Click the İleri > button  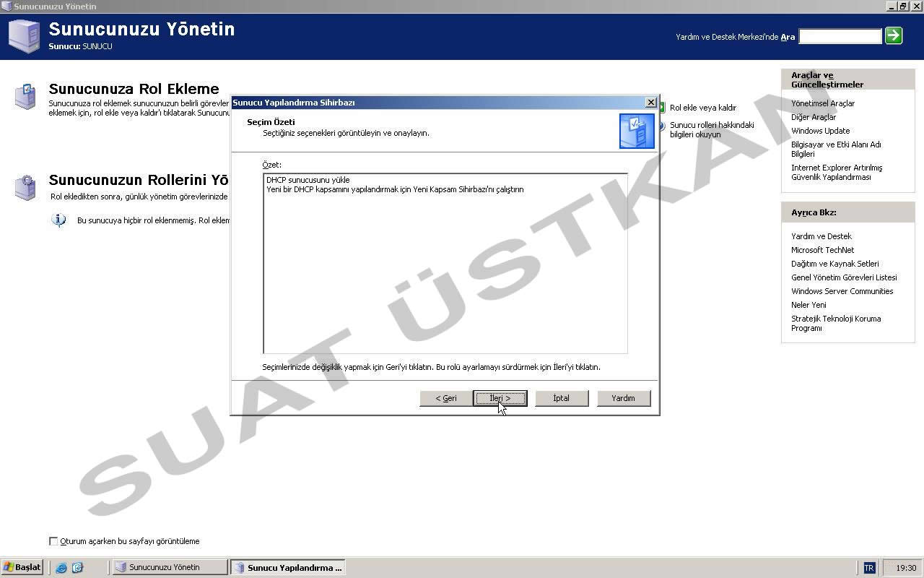[500, 398]
